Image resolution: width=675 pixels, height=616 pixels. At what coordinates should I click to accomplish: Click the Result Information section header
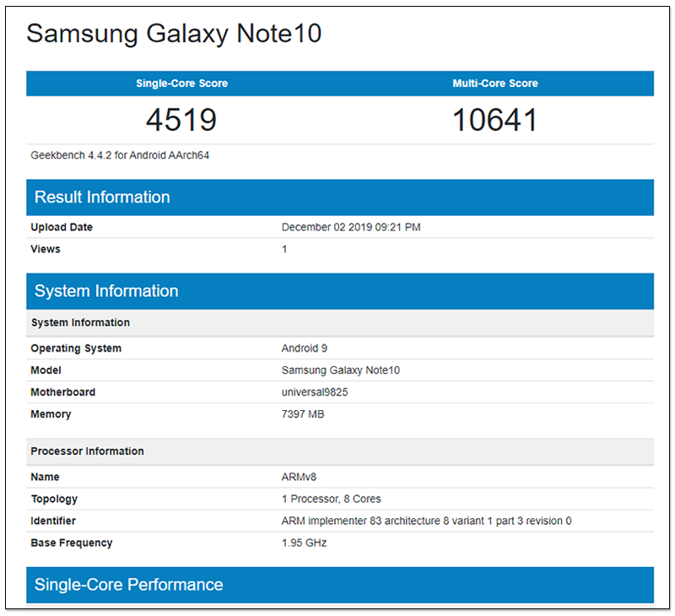click(102, 197)
